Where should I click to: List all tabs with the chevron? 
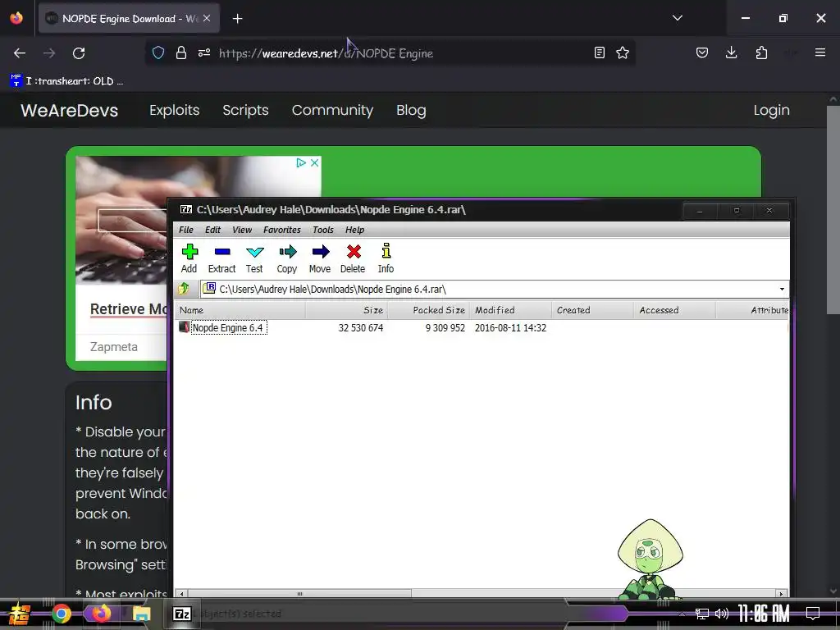point(678,18)
